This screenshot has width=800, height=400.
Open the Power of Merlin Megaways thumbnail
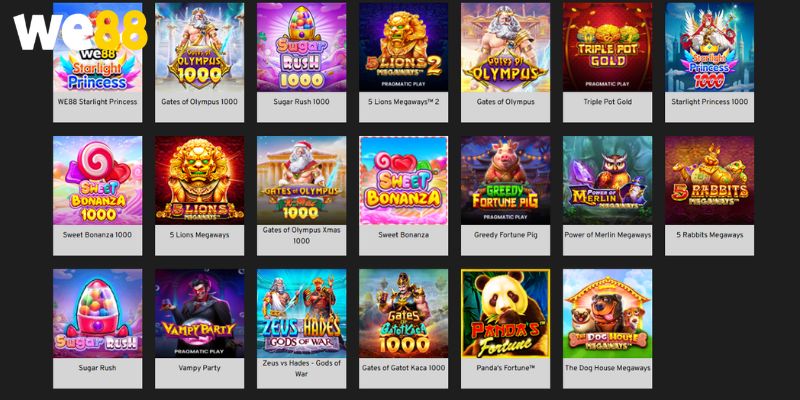[x=608, y=180]
